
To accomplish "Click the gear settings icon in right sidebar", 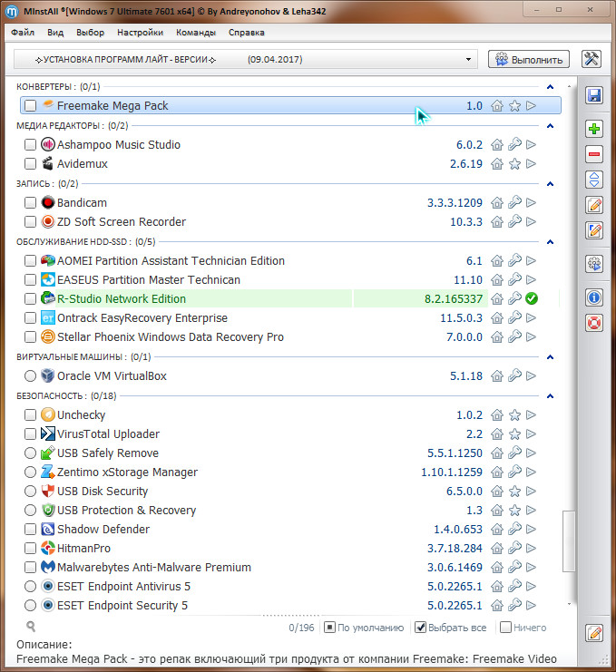I will (x=594, y=264).
